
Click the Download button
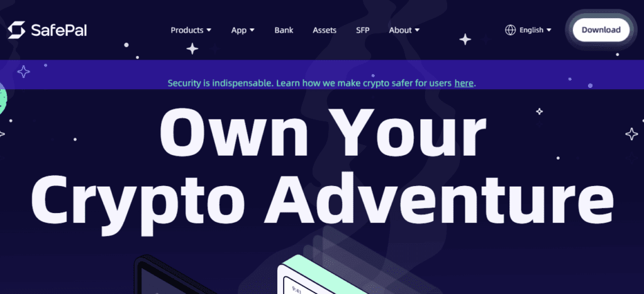[601, 30]
